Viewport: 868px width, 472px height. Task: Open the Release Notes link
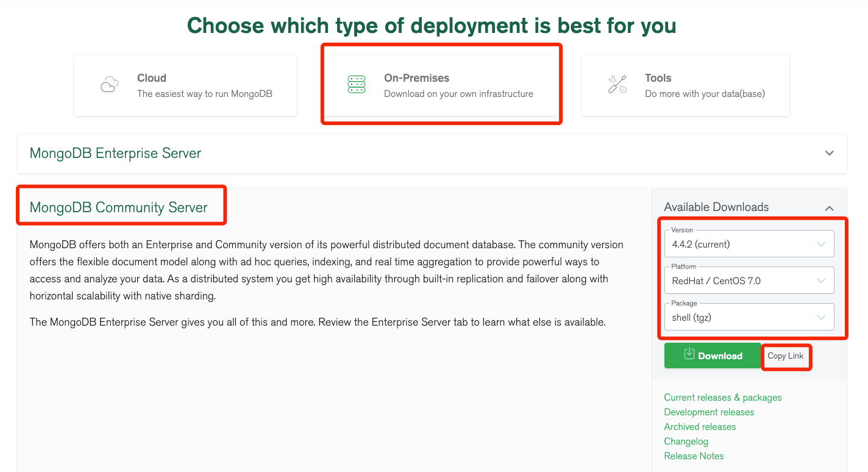694,456
